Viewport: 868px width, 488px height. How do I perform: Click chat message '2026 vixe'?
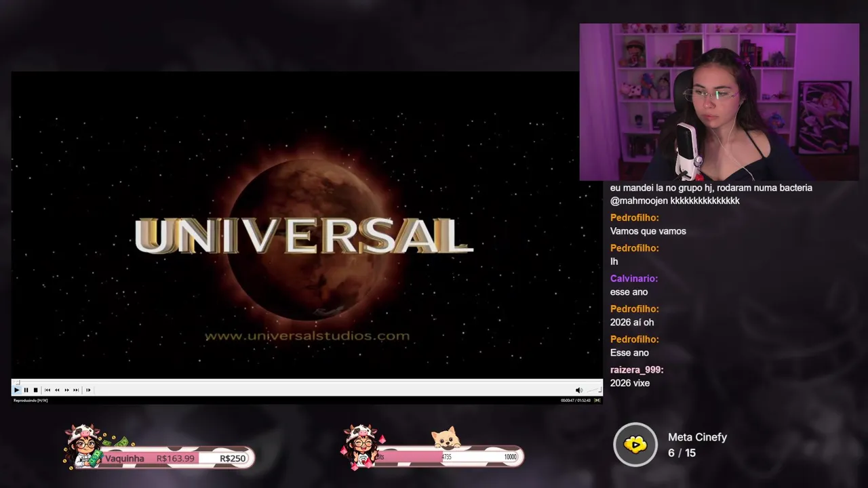pos(630,383)
